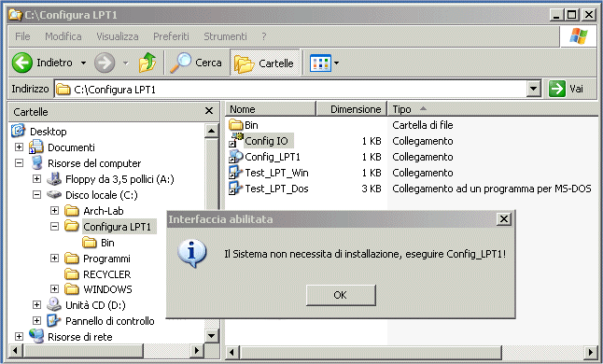Viewport: 603px width, 364px height.
Task: Select the Test_LPT_Dos shortcut icon
Action: [x=235, y=188]
